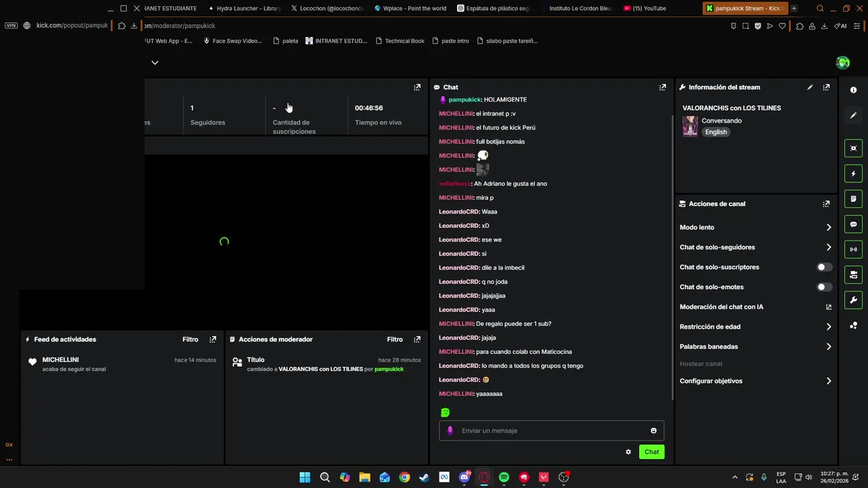Open the Face Swap Video bookmark

(x=233, y=41)
